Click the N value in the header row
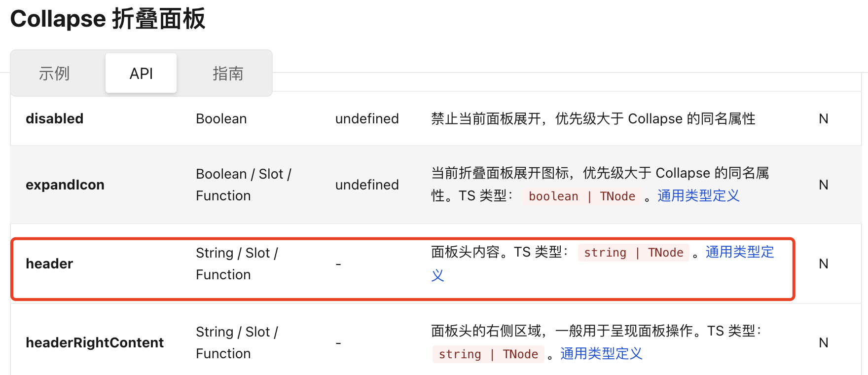 click(x=824, y=263)
